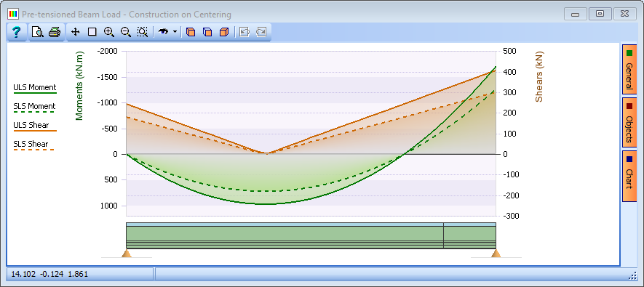Screen dimensions: 644x287
Task: Click the coordinates readout in status bar
Action: [x=49, y=274]
